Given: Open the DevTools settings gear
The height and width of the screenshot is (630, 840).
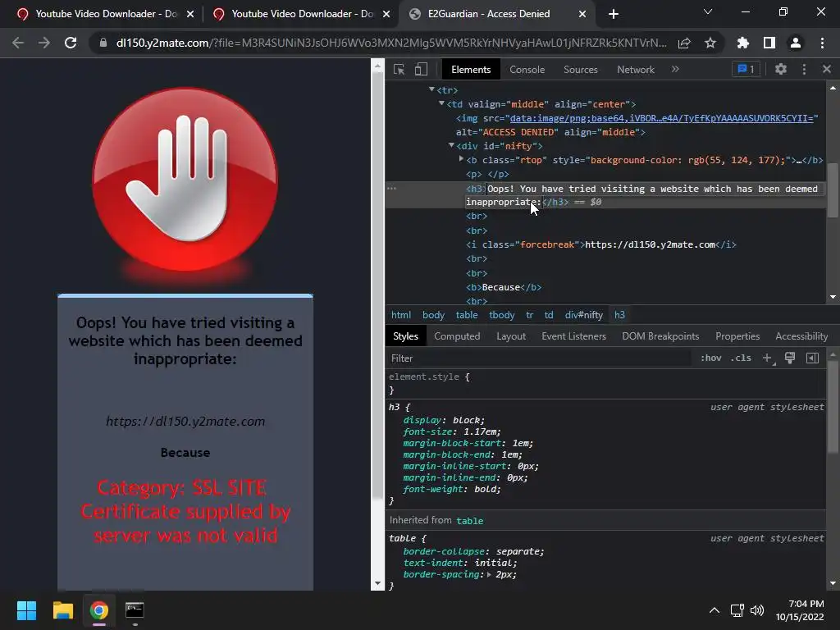Looking at the screenshot, I should point(781,69).
